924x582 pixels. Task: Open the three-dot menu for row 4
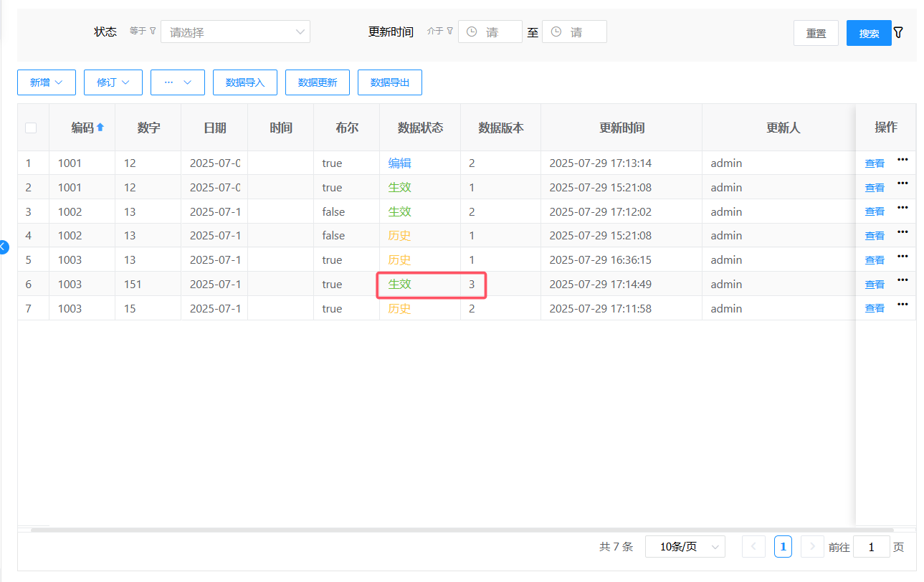point(902,232)
